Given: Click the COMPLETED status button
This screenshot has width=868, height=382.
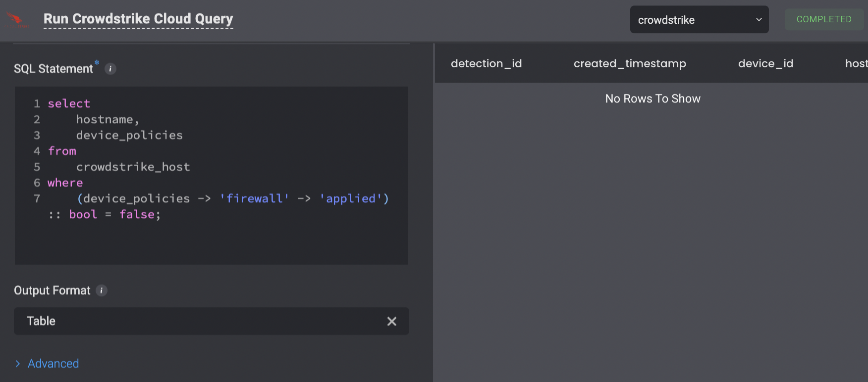Looking at the screenshot, I should pos(824,19).
